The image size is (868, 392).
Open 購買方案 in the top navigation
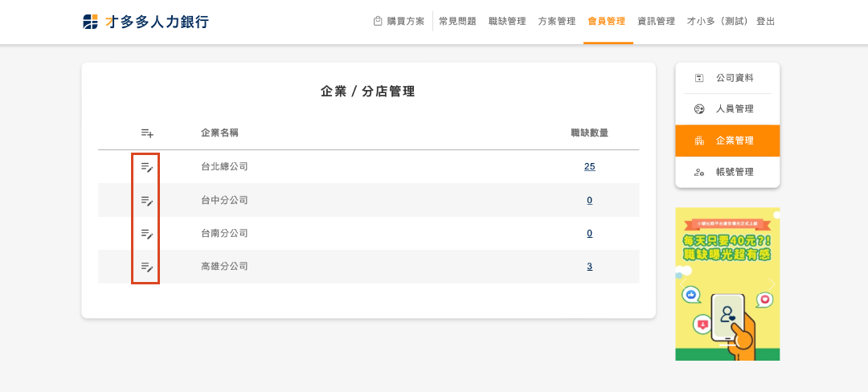[x=399, y=22]
